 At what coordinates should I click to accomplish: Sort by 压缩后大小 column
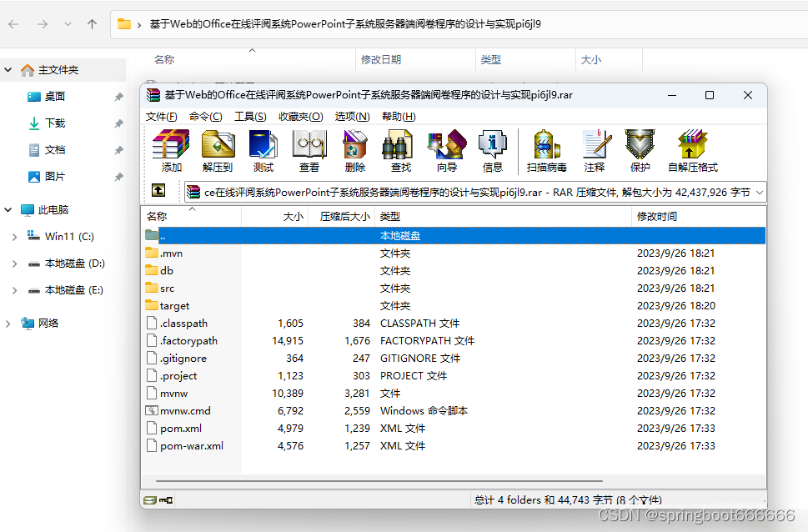(x=342, y=217)
